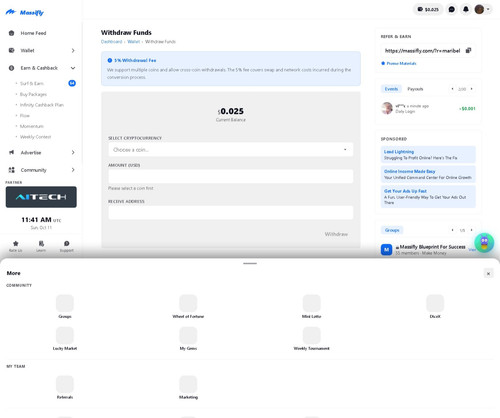Open Buy Packages
The image size is (500, 418).
coord(33,94)
